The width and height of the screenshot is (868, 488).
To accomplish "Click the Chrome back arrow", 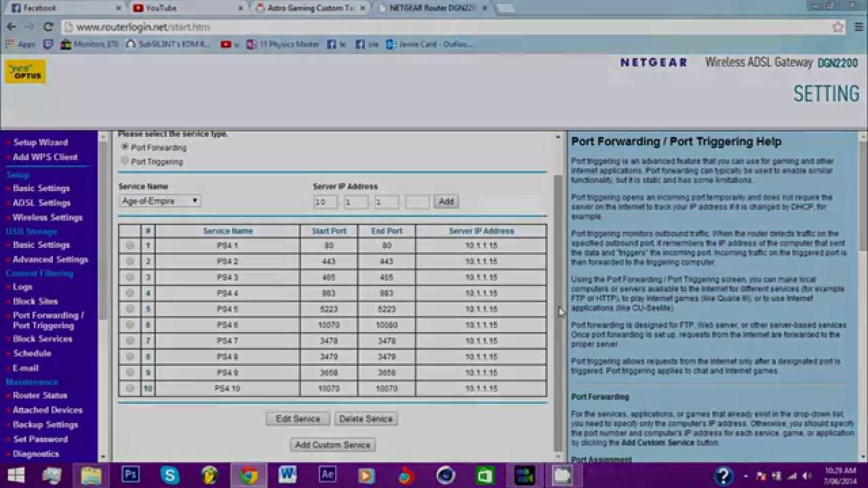I will [11, 27].
